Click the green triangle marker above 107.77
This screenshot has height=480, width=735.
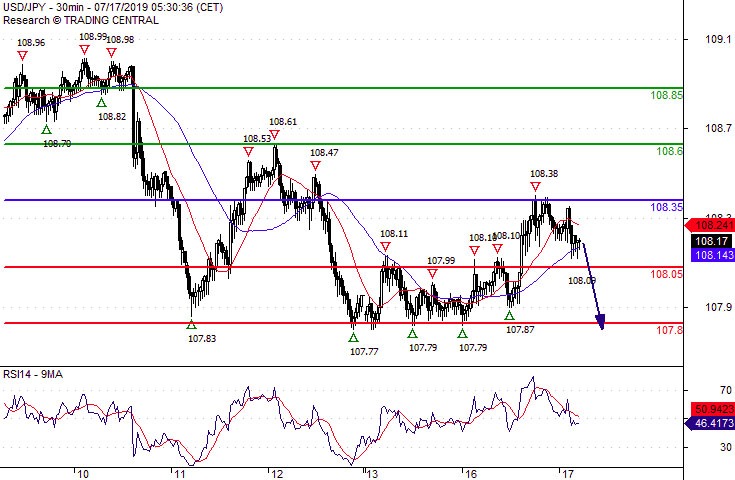click(353, 337)
